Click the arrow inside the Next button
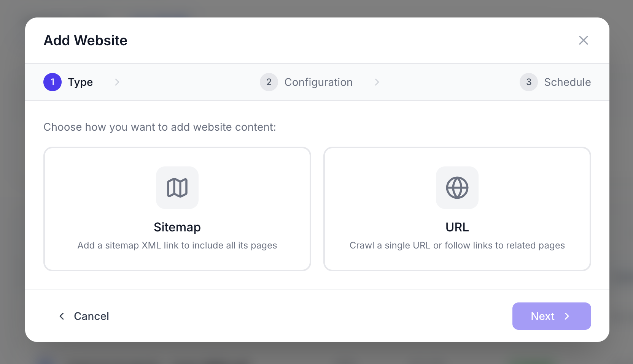This screenshot has height=364, width=633. tap(567, 316)
